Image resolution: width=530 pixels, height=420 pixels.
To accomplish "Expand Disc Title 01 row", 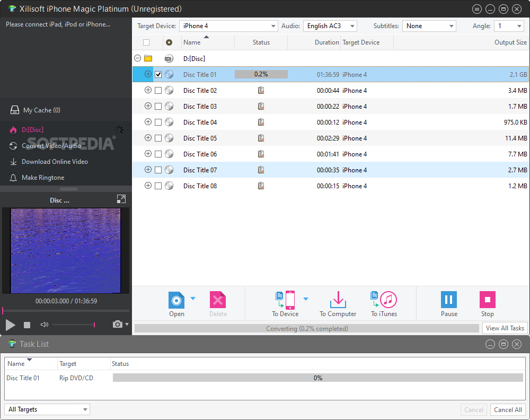I will (x=148, y=74).
